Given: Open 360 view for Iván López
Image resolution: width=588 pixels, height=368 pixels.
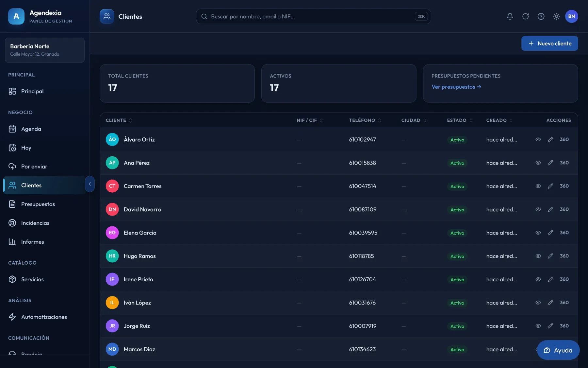Looking at the screenshot, I should (564, 303).
